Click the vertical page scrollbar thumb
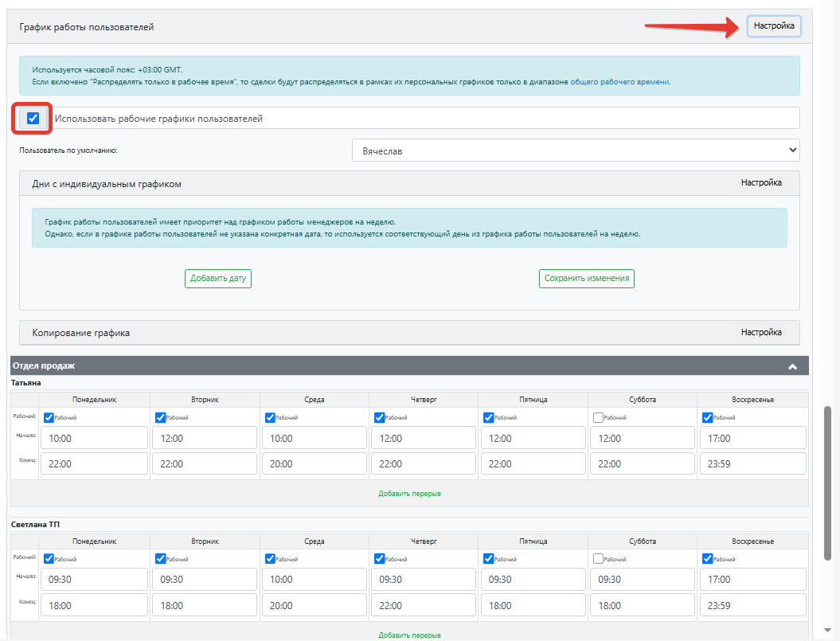Viewport: 840px width, 641px height. pyautogui.click(x=828, y=483)
